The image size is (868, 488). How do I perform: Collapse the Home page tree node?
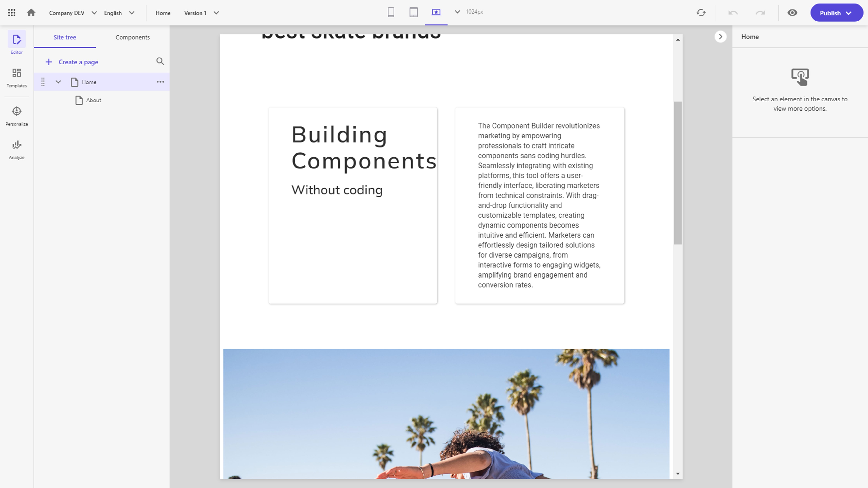pos(58,82)
